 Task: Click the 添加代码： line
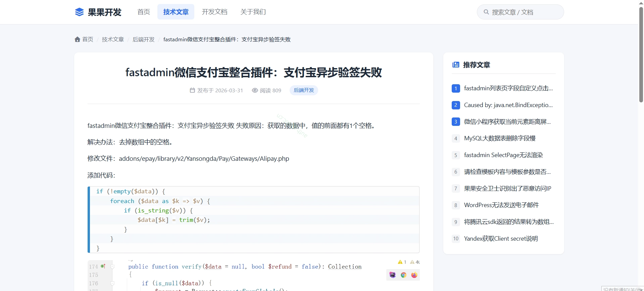pyautogui.click(x=101, y=175)
